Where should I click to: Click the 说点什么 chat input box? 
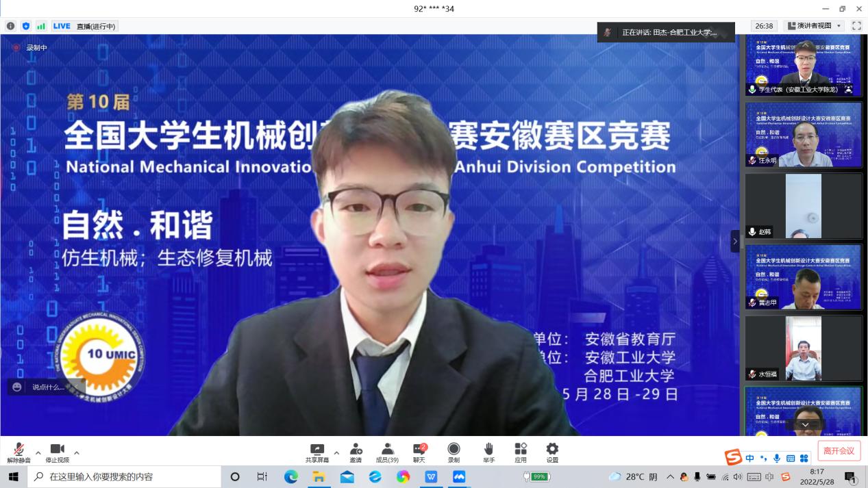click(x=47, y=387)
